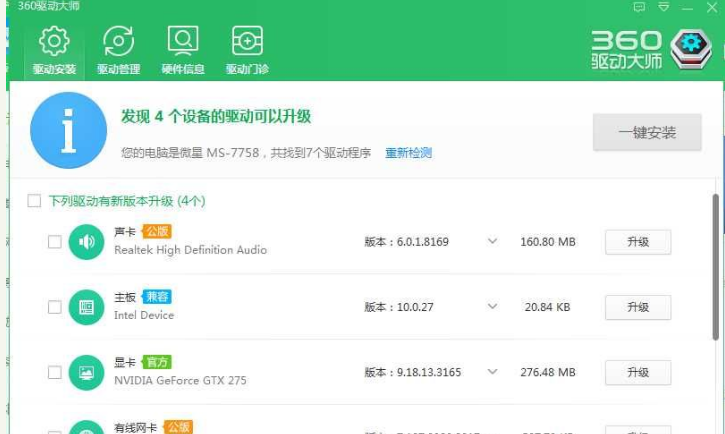The image size is (725, 434).
Task: Click the Realtek sound card speaker icon
Action: pos(86,242)
